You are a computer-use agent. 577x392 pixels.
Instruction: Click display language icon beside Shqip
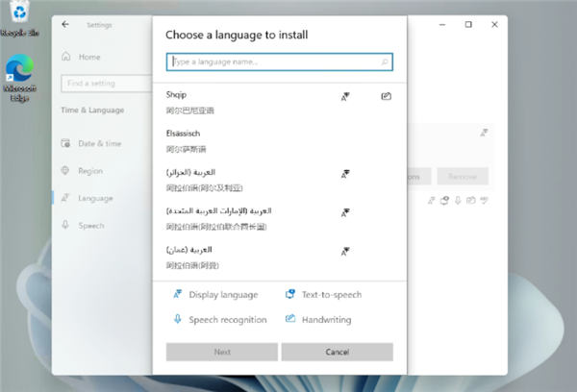[x=345, y=97]
